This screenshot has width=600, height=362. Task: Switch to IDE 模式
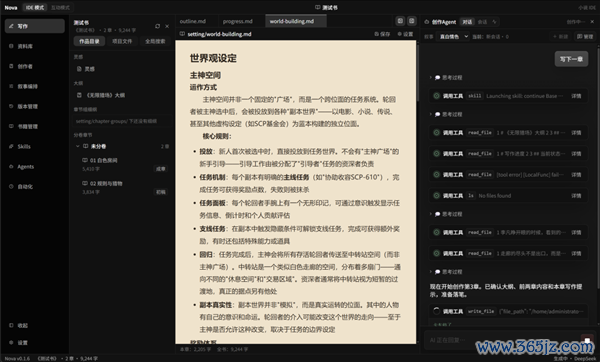point(35,7)
